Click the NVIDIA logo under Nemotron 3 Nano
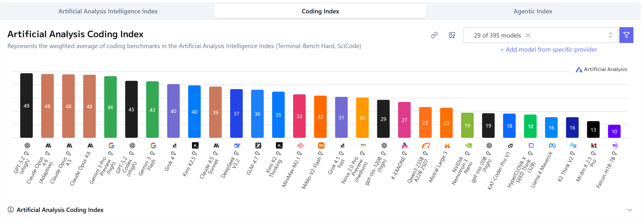Viewport: 644px width, 224px height. tap(468, 145)
